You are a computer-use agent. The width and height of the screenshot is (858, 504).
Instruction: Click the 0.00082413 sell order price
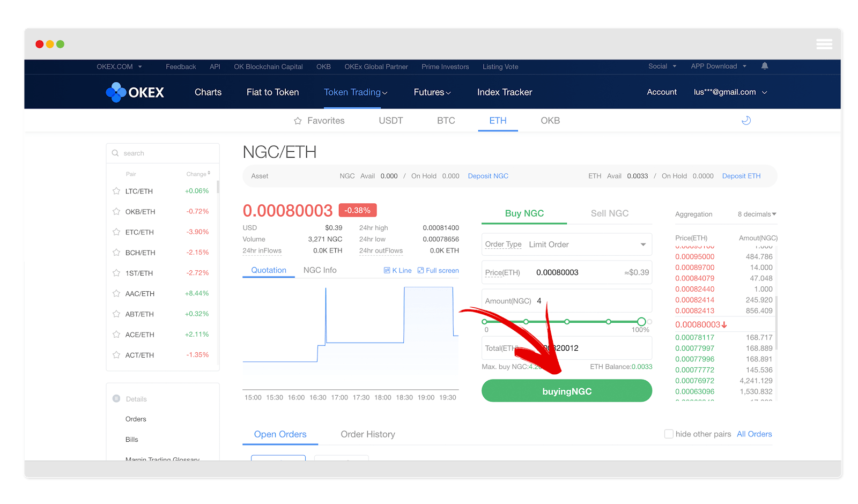(x=694, y=311)
